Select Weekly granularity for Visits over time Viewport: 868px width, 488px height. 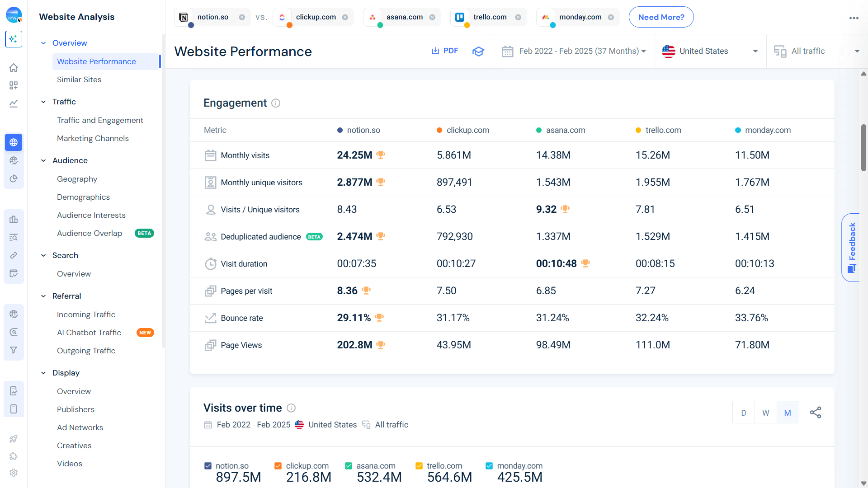click(765, 412)
